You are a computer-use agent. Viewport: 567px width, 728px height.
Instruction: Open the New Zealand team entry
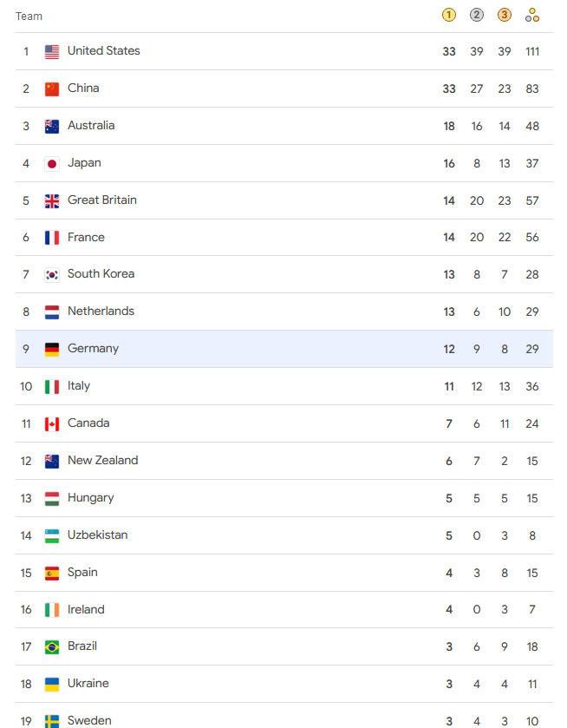point(102,460)
